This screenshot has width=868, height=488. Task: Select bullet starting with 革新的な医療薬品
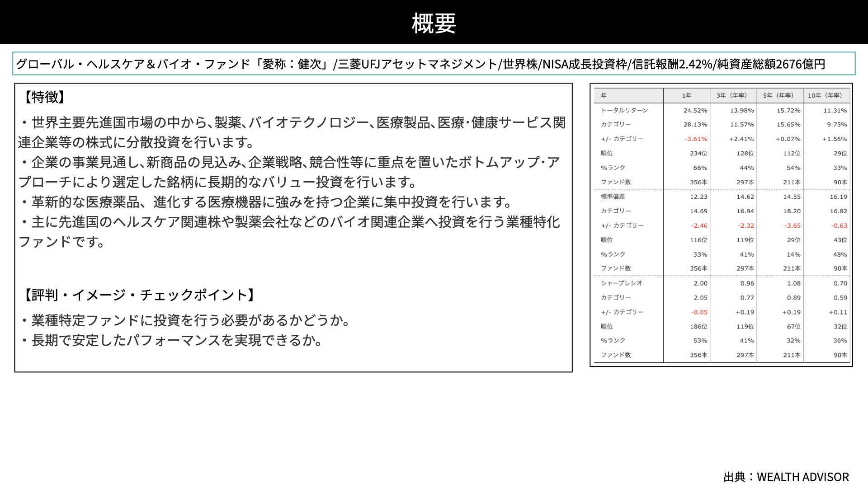[x=267, y=202]
